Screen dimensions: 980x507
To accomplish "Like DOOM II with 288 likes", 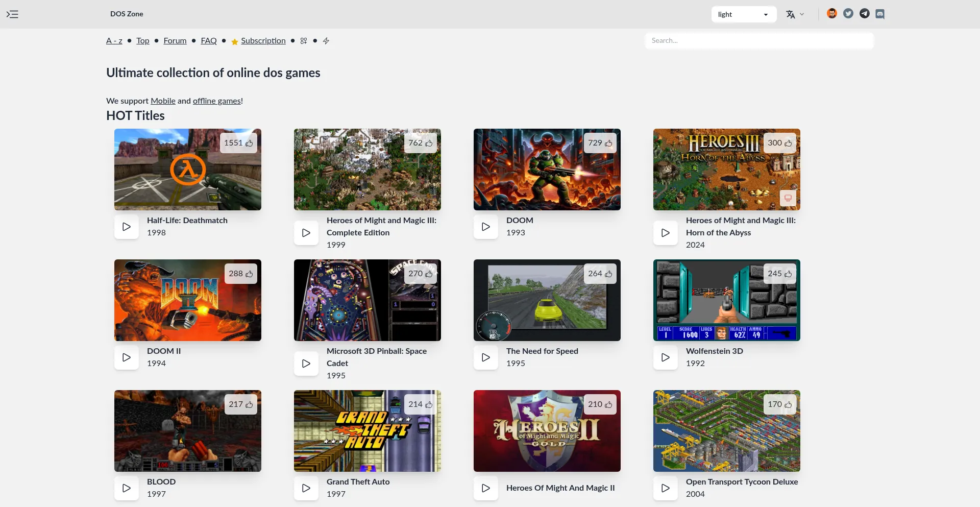I will tap(240, 274).
